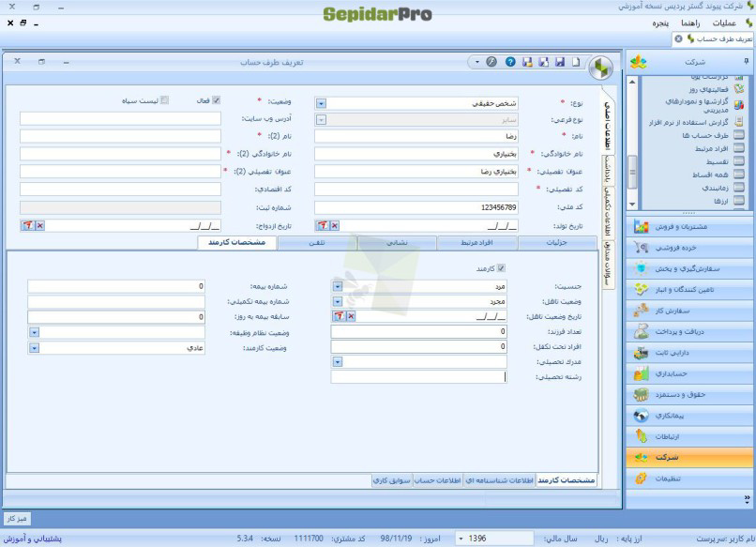Expand navigation pane chevron below تنظیمات
This screenshot has width=756, height=547.
point(747,499)
